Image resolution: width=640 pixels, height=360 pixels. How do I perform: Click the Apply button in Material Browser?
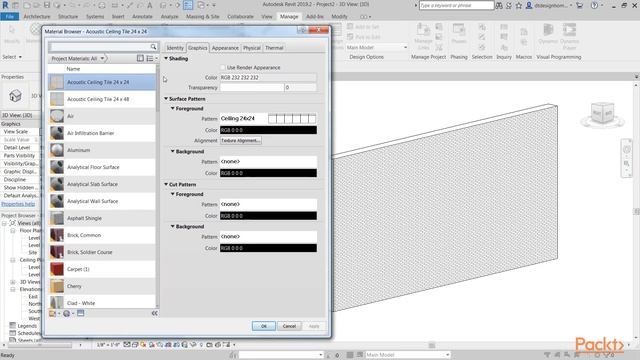point(314,326)
